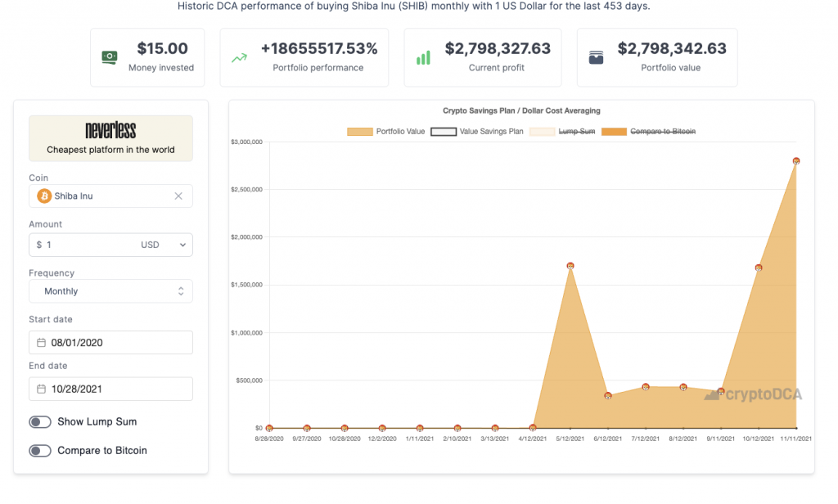
Task: Click the 10/12/2021 data point marker
Action: pos(759,268)
